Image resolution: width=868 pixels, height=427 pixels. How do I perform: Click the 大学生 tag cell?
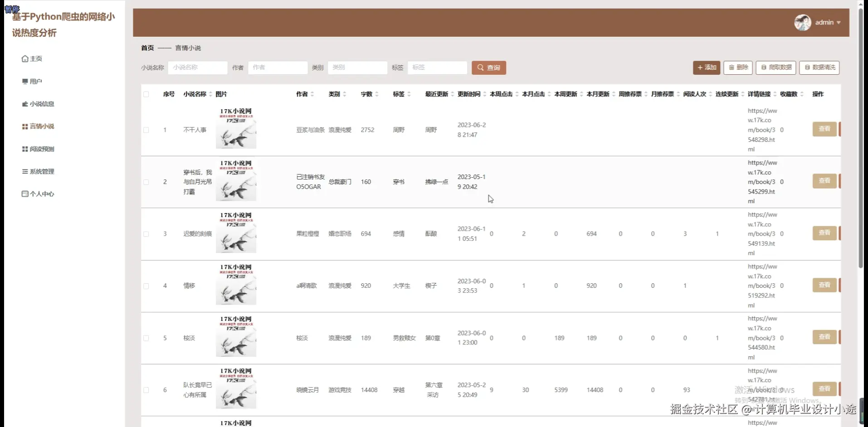pyautogui.click(x=401, y=286)
